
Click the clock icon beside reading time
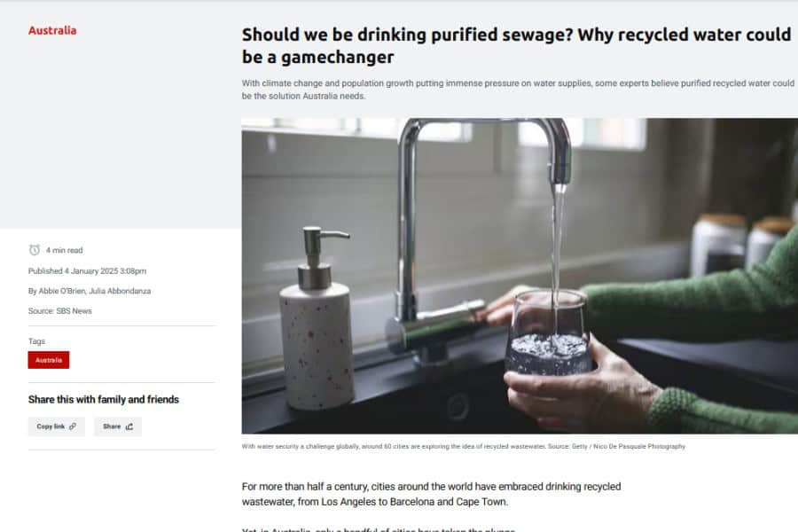(x=35, y=250)
